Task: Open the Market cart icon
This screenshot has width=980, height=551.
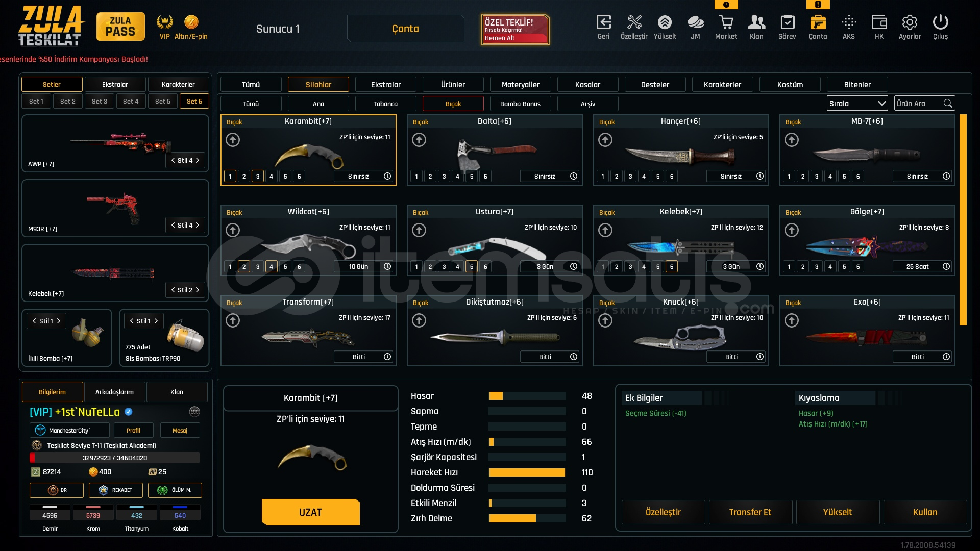Action: (726, 22)
